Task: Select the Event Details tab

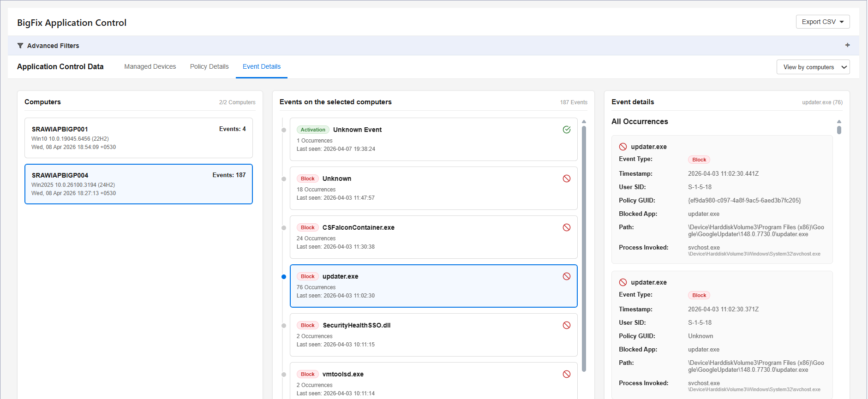Action: 262,66
